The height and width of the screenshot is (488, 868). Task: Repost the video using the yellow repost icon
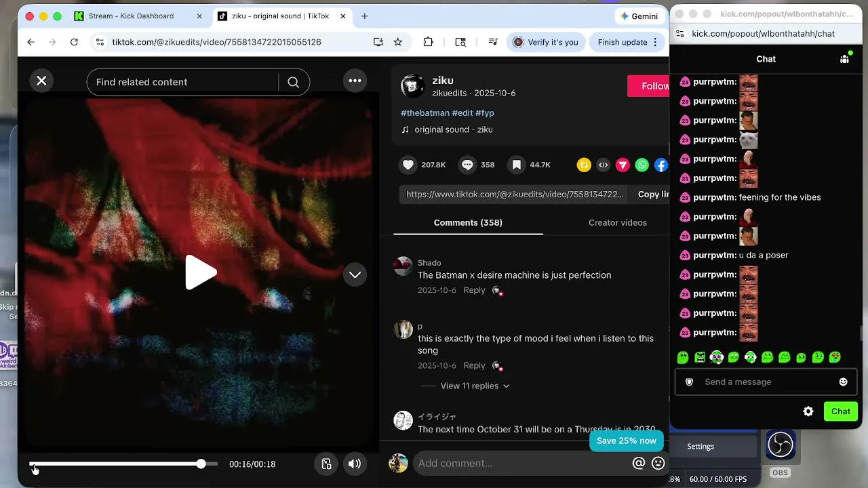(584, 165)
